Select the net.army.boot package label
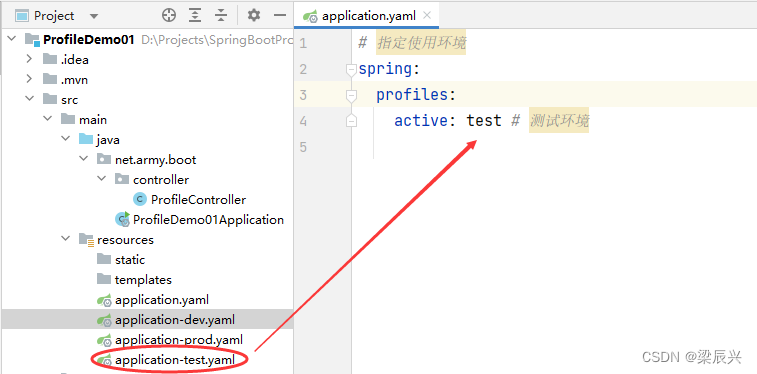Screen dimensions: 757x374 [x=155, y=160]
